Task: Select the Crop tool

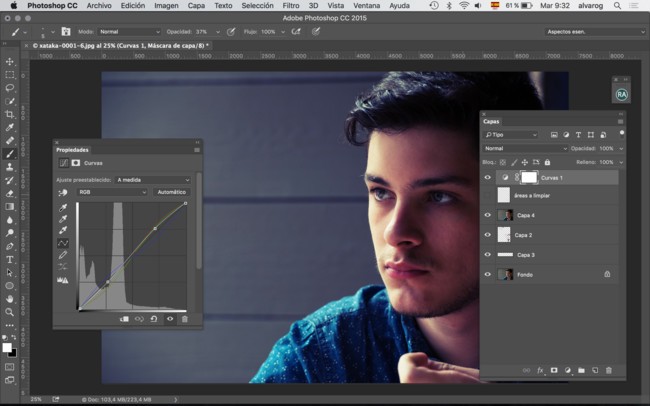Action: pos(10,114)
